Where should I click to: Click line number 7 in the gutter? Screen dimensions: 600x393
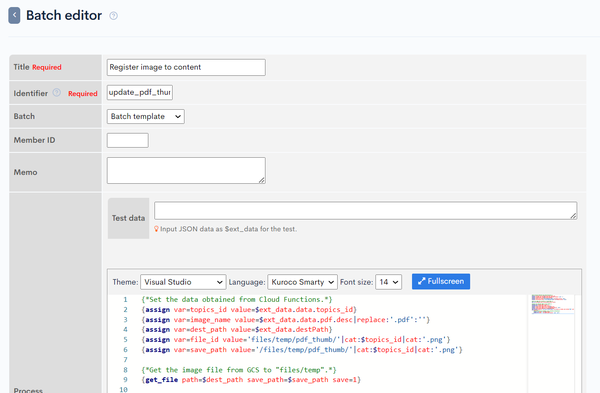[x=125, y=360]
